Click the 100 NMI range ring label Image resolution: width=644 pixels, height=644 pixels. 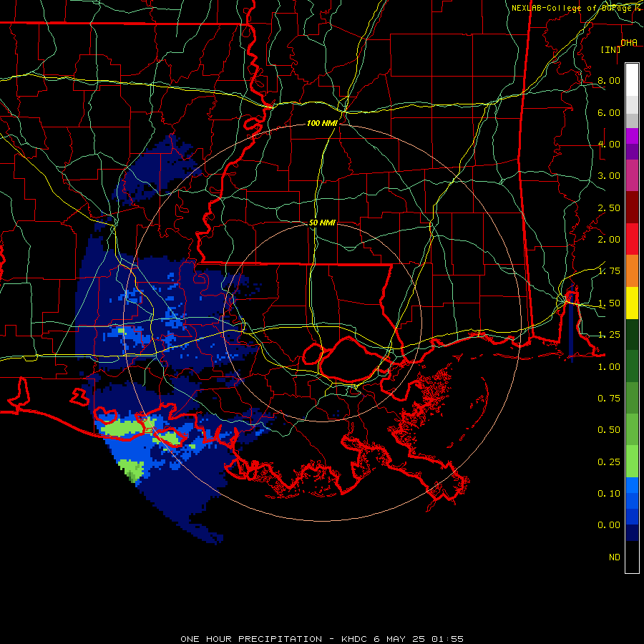pyautogui.click(x=322, y=123)
